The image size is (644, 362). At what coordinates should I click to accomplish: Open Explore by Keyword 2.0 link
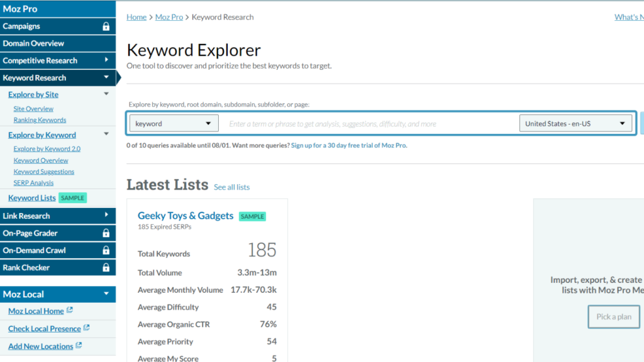pyautogui.click(x=47, y=148)
